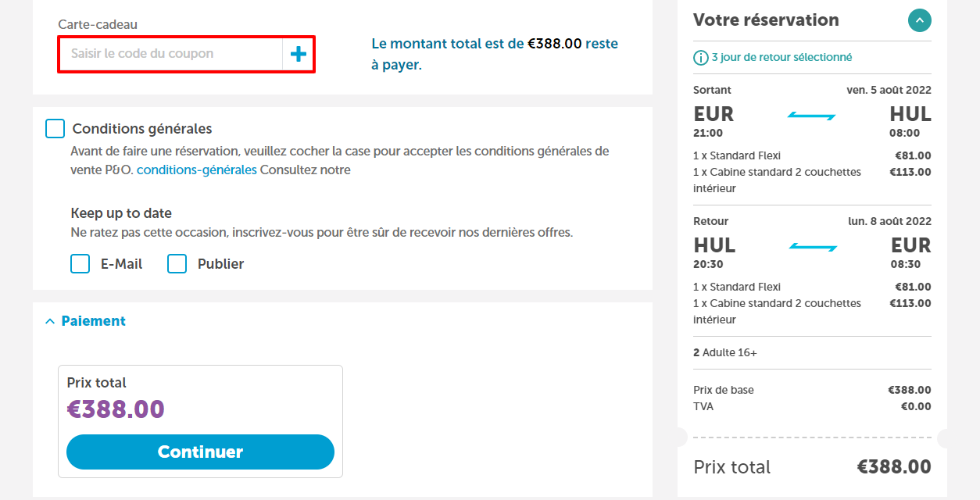This screenshot has width=980, height=500.
Task: Click the outbound EUR to HUL arrows icon
Action: (x=812, y=116)
